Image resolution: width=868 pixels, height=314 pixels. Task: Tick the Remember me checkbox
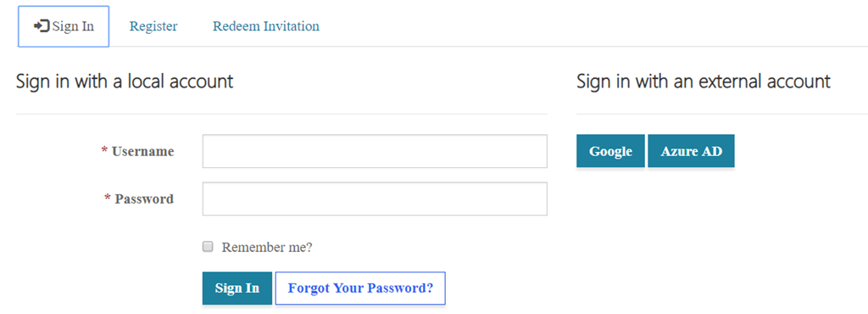[x=208, y=246]
